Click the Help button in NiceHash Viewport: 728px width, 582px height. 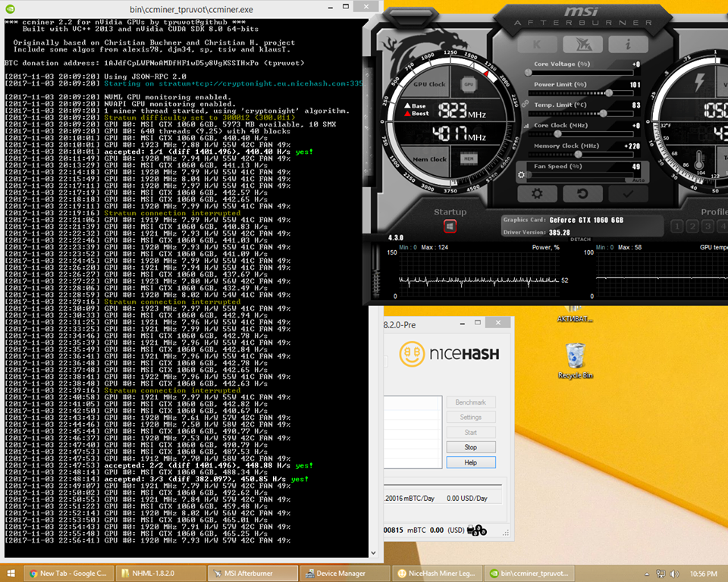(470, 462)
